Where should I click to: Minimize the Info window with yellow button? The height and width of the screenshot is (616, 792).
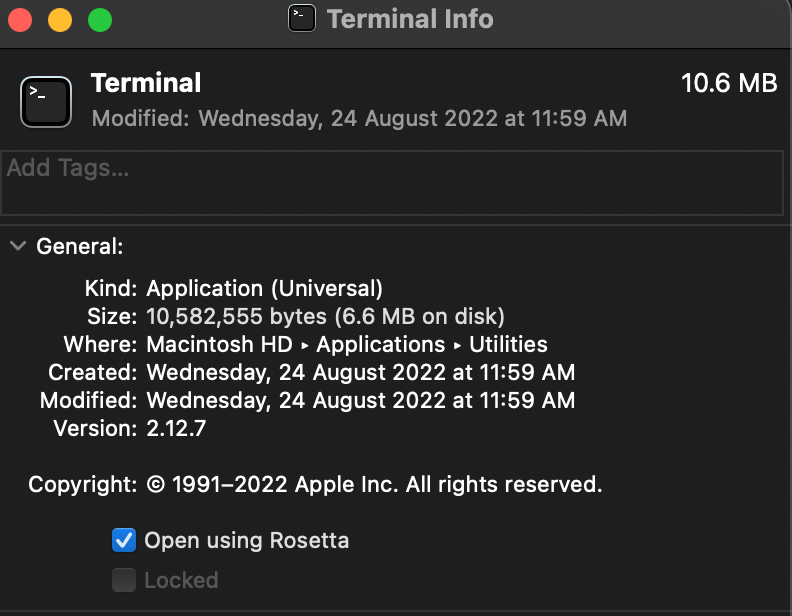60,20
